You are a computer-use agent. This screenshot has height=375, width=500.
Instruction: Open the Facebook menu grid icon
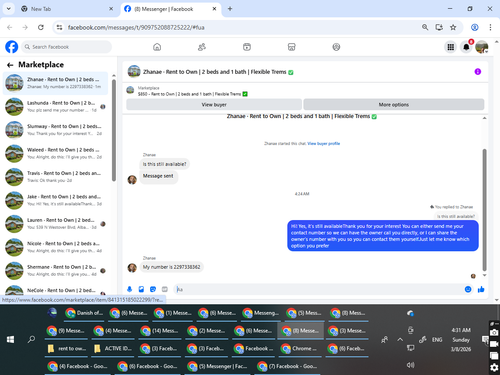point(451,47)
